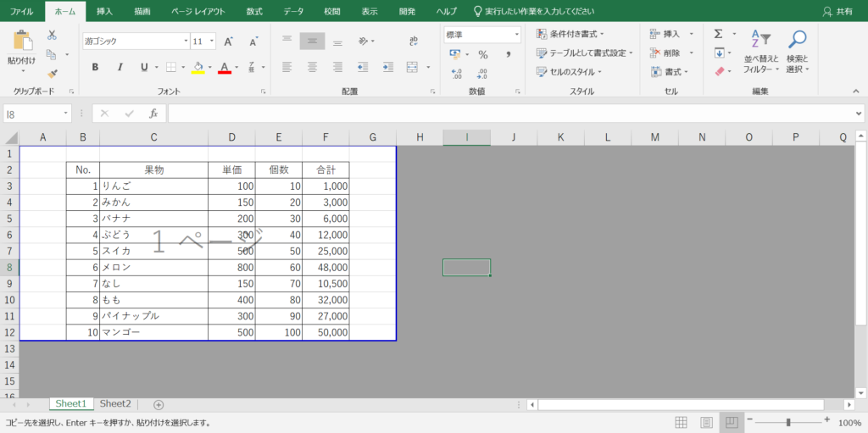Switch to ページ レイアウト tab

pyautogui.click(x=198, y=11)
